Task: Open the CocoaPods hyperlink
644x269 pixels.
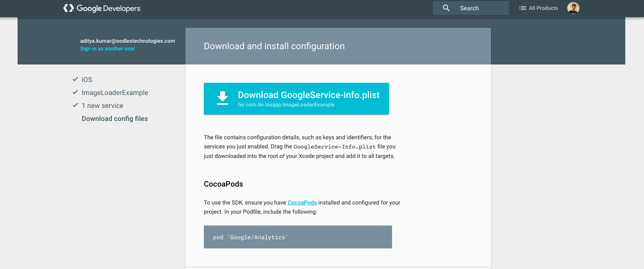Action: [302, 203]
